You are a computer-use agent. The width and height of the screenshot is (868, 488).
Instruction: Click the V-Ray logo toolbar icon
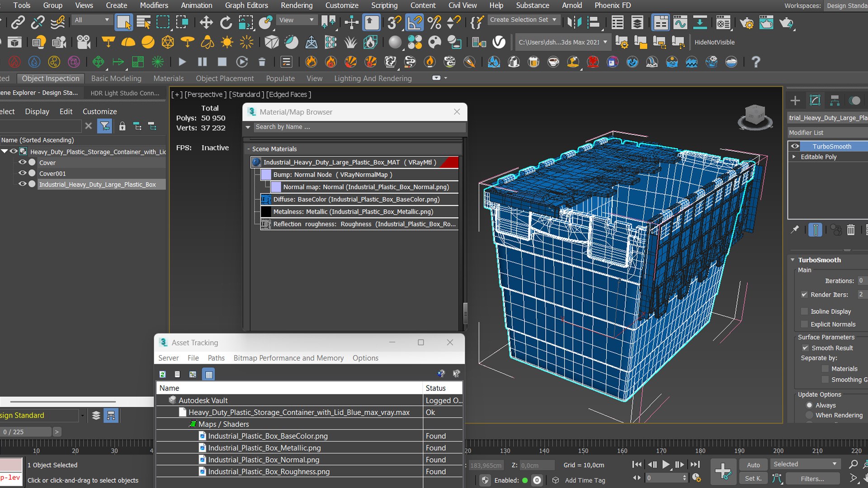point(499,42)
